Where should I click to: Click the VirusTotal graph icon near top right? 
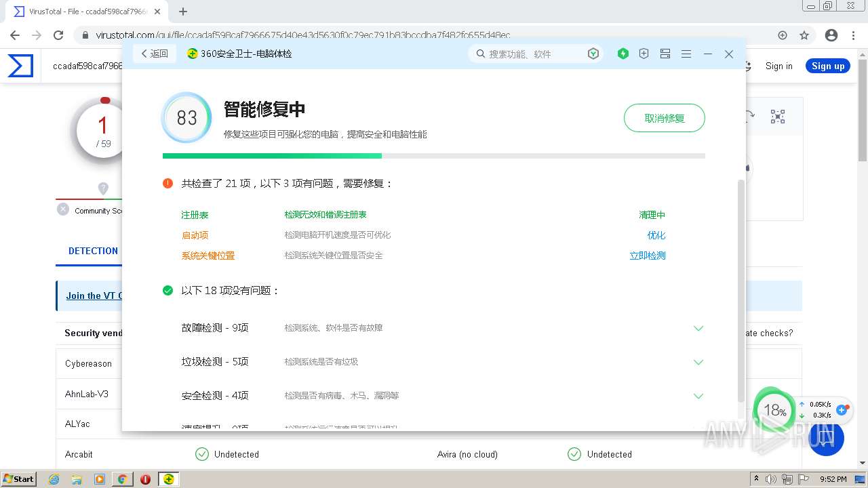pyautogui.click(x=778, y=117)
